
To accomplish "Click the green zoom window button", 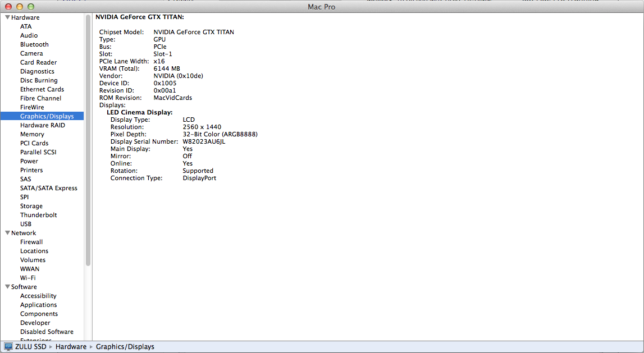I will tap(31, 7).
